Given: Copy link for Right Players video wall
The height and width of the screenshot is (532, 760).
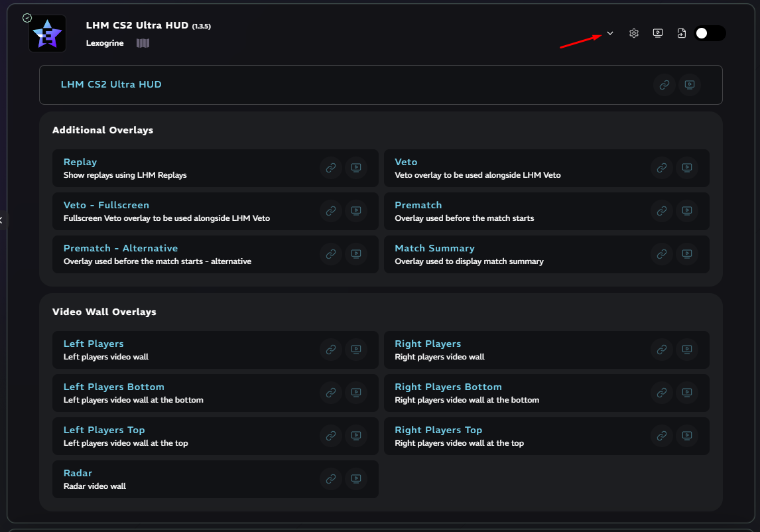Looking at the screenshot, I should (662, 350).
